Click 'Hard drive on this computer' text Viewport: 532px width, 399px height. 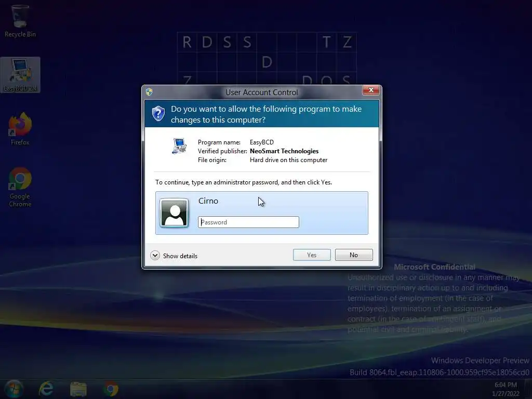click(x=288, y=160)
